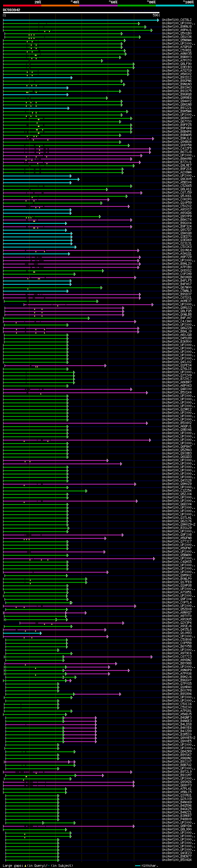Open hit UniRef100_Q5N8W4

coord(177,40)
